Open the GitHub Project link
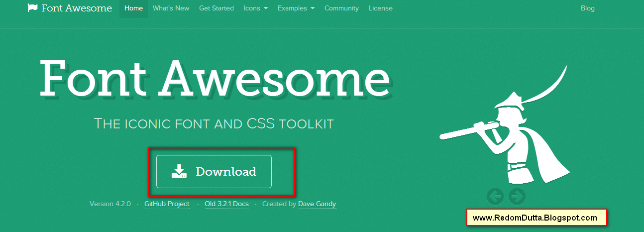This screenshot has height=232, width=644. click(x=167, y=204)
